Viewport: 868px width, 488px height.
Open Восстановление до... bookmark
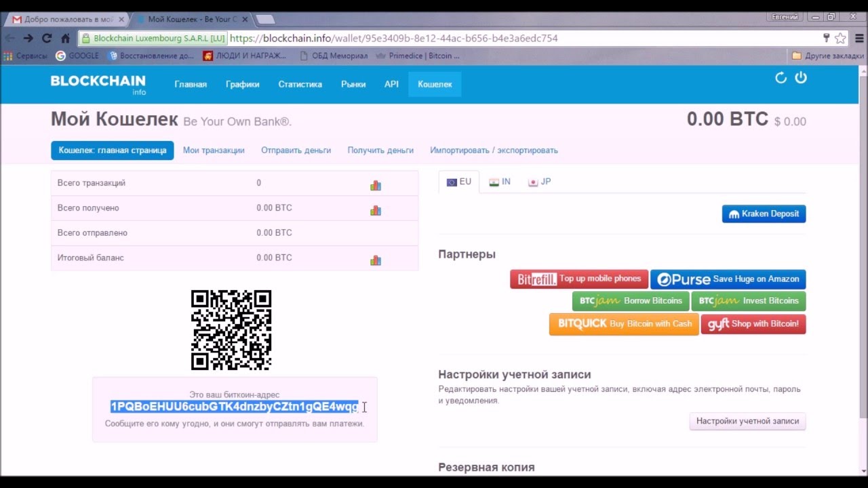[151, 56]
